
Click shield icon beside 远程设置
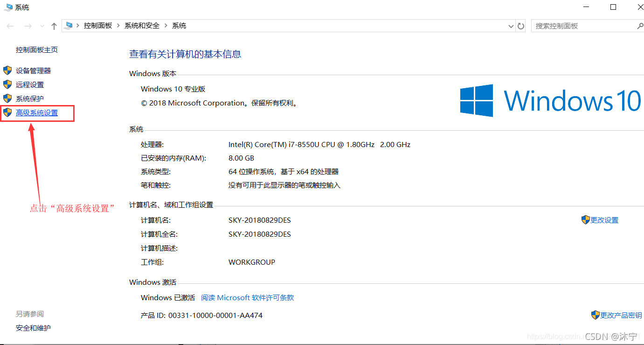click(7, 84)
